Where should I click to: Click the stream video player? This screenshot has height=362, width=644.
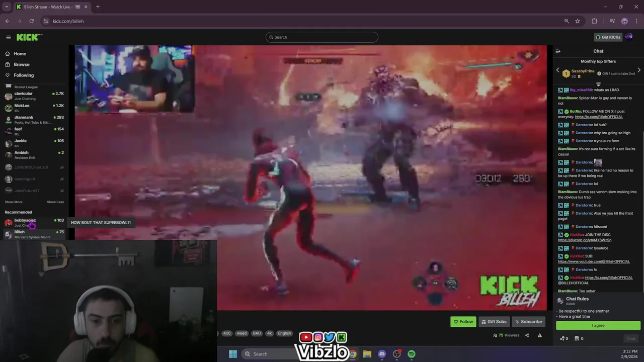coord(310,177)
